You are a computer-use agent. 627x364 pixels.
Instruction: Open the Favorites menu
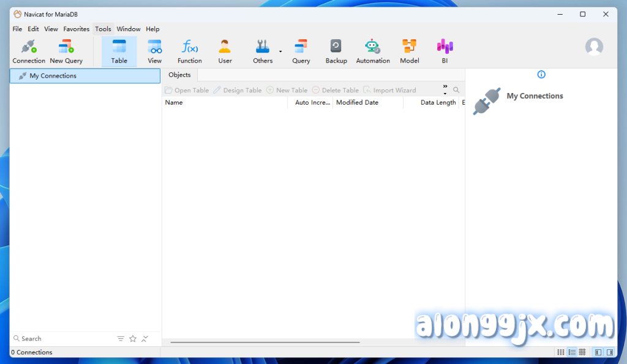click(77, 29)
